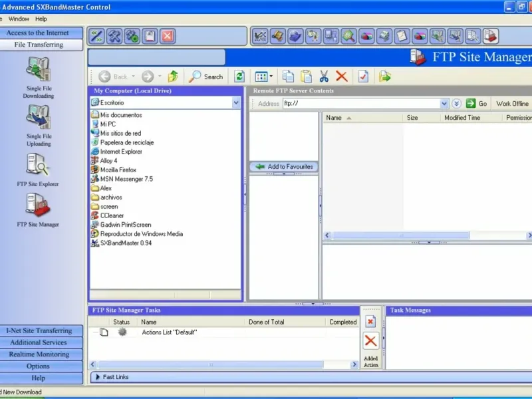
Task: Open the Escritorio local drive dropdown
Action: click(236, 102)
